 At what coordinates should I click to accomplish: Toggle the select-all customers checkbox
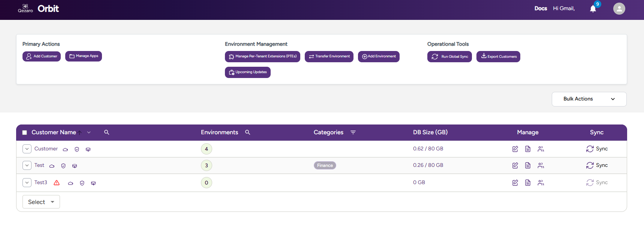point(25,132)
